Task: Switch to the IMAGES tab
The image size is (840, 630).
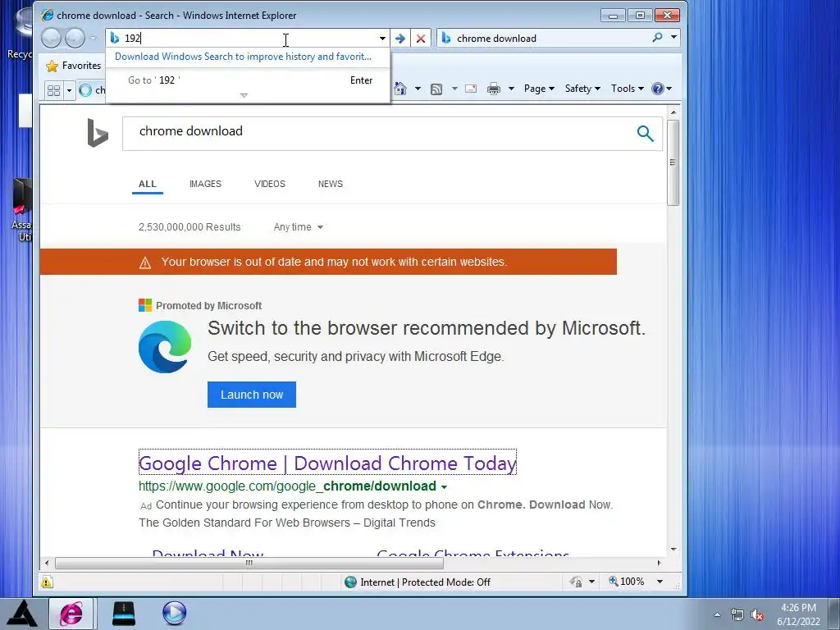Action: [205, 184]
